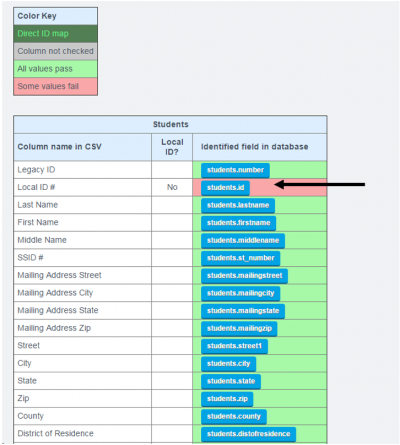Click the students.street1 field tag
This screenshot has width=400, height=445.
234,346
